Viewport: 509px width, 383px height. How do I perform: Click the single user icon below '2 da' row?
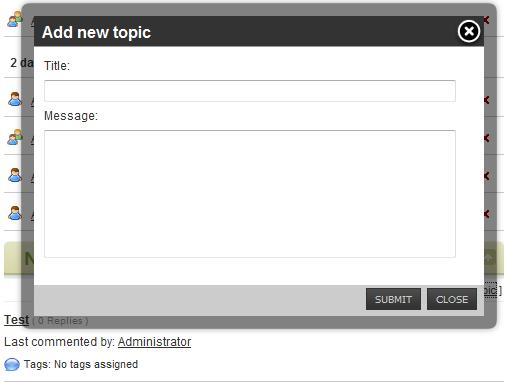coord(15,99)
